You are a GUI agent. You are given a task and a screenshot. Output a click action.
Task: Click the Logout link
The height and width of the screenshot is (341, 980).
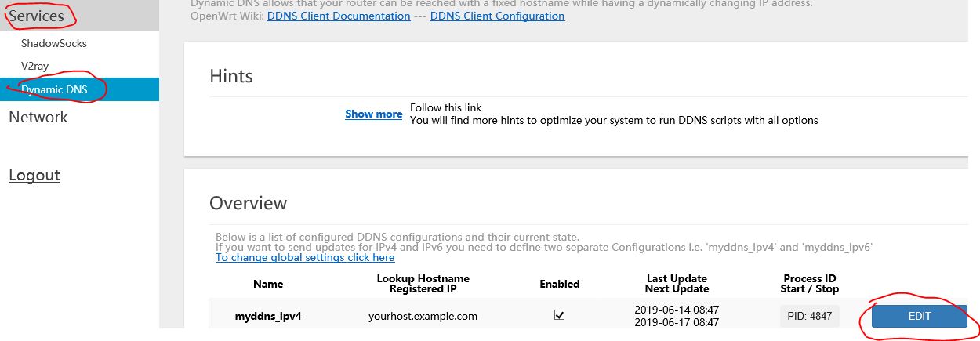(x=34, y=175)
